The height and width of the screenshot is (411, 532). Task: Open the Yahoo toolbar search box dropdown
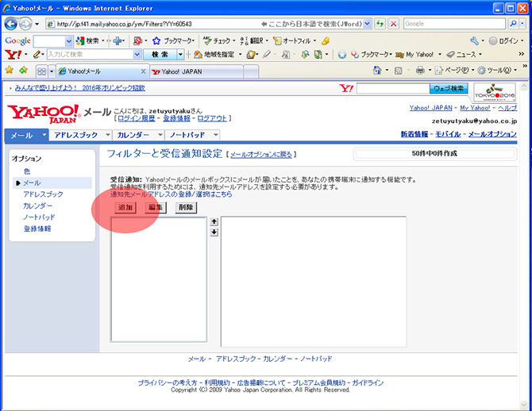137,54
